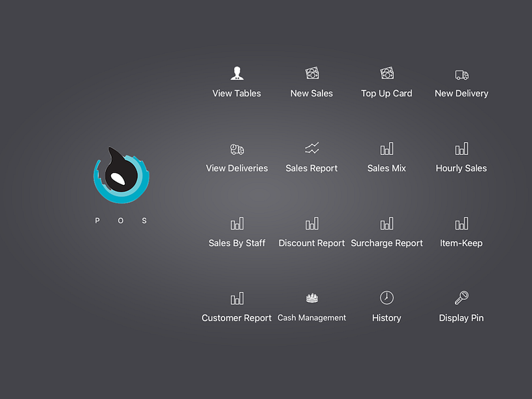Open Hourly Sales bar chart icon

pyautogui.click(x=462, y=148)
